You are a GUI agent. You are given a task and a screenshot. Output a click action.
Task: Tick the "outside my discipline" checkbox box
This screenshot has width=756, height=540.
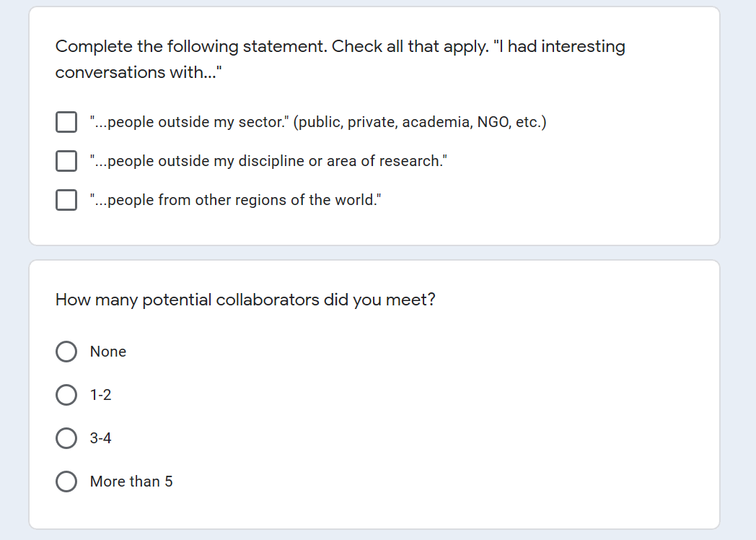[x=66, y=161]
